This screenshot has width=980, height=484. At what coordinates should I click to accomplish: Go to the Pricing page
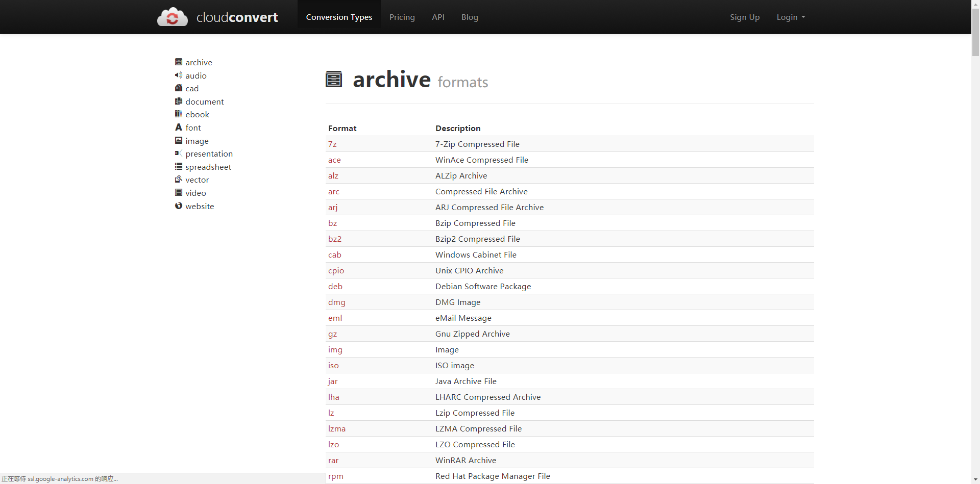coord(402,17)
